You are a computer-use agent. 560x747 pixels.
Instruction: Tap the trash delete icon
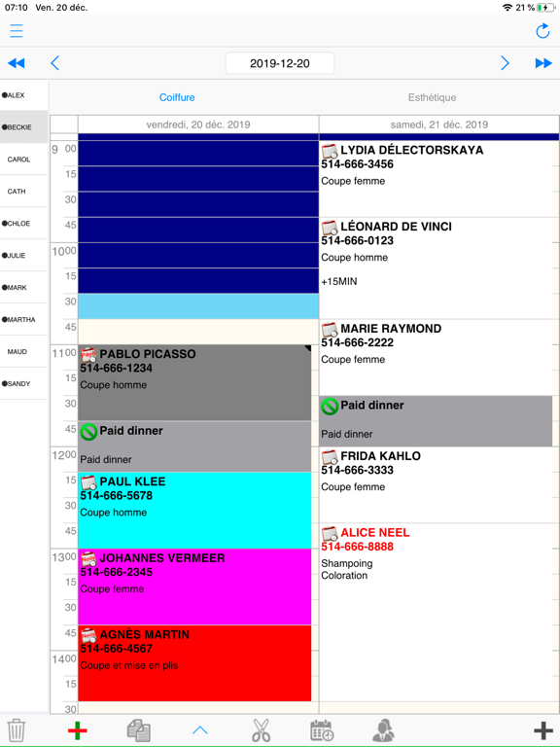16,729
